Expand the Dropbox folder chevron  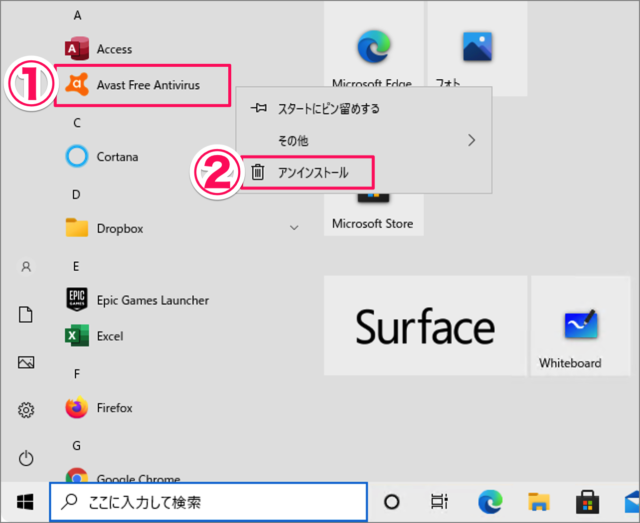(294, 228)
